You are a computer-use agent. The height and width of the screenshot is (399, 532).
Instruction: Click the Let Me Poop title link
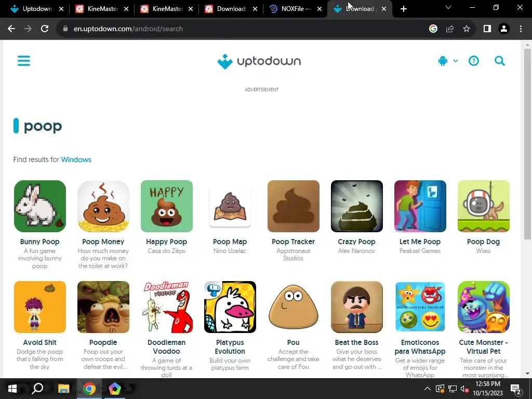[x=420, y=242]
